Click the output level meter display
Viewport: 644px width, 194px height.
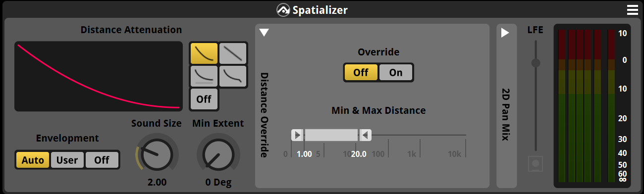(592, 105)
